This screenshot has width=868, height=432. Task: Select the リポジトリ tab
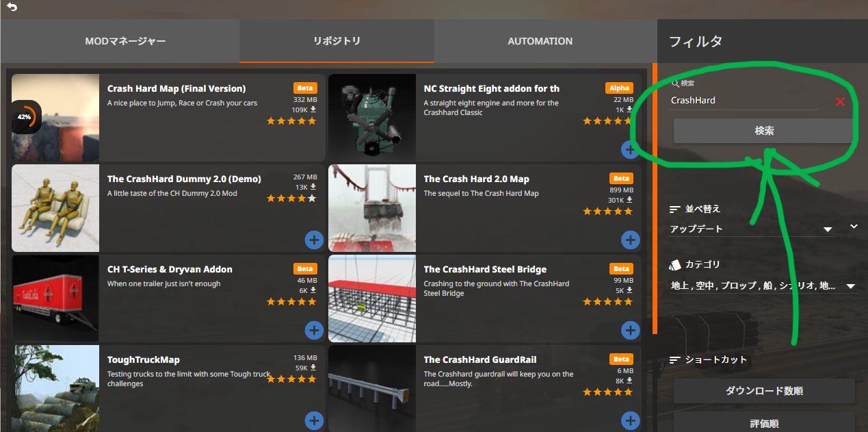point(337,41)
